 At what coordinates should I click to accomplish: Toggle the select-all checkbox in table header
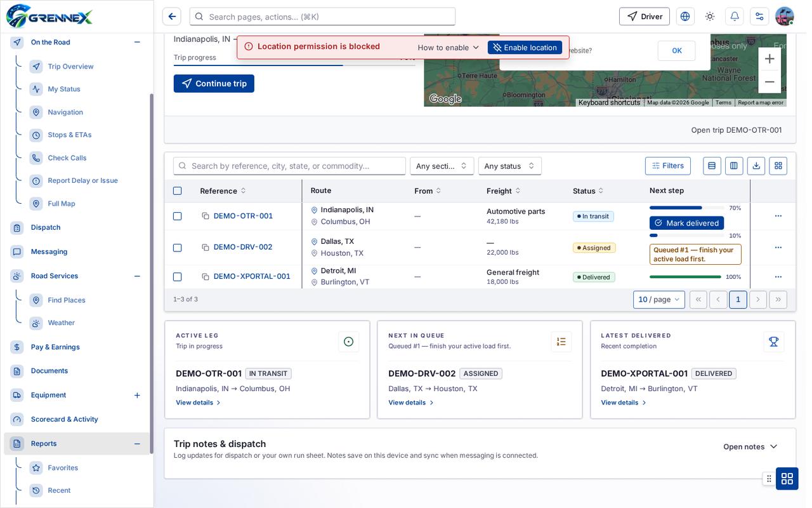click(178, 190)
